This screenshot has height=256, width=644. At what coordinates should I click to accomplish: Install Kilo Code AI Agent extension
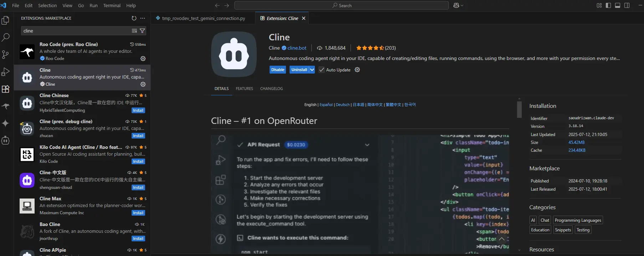pos(138,161)
